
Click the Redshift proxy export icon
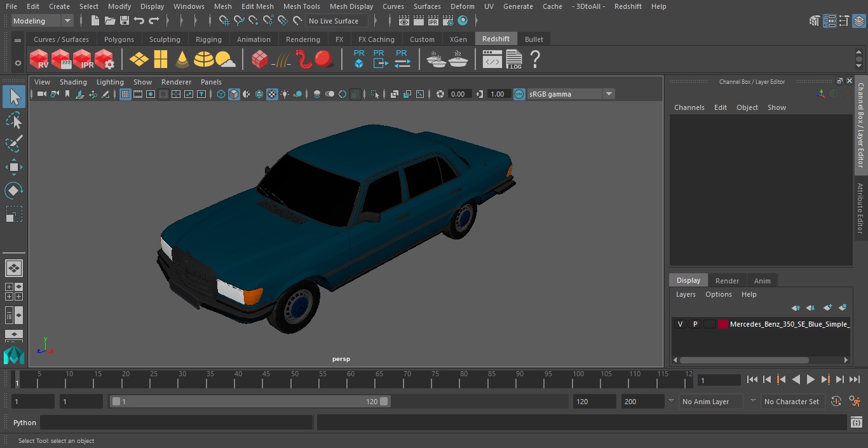click(380, 59)
